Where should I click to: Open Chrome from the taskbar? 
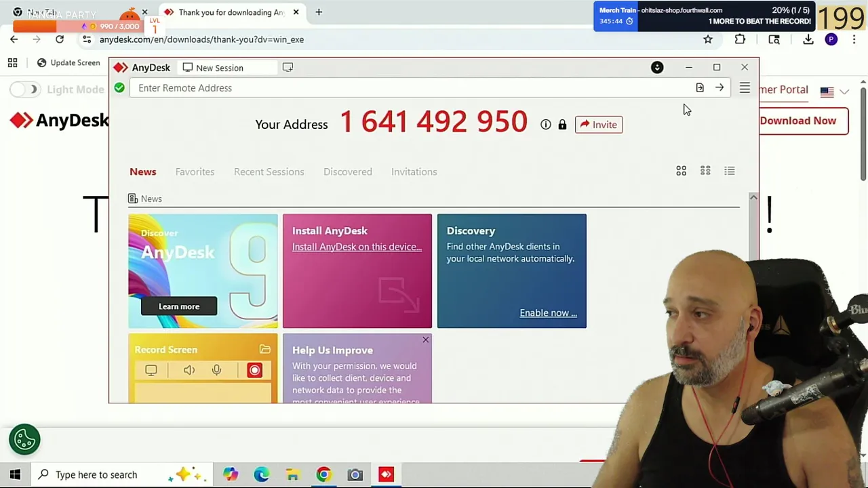[x=323, y=474]
